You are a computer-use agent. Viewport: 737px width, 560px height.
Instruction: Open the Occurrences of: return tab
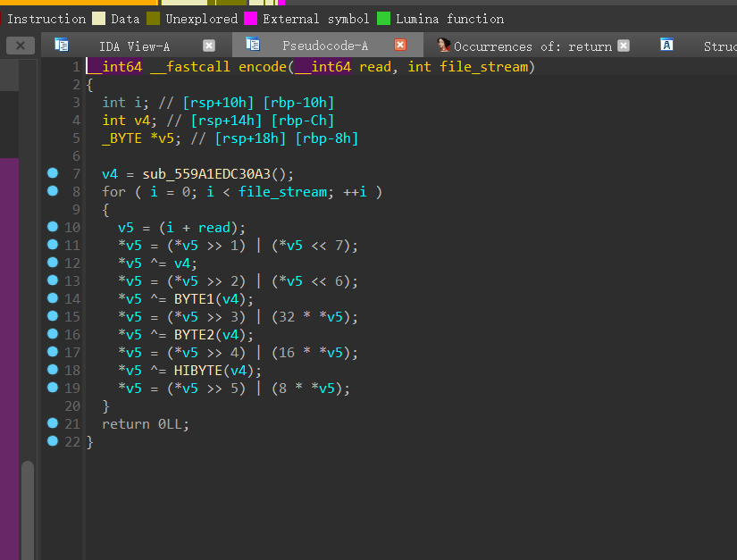532,46
